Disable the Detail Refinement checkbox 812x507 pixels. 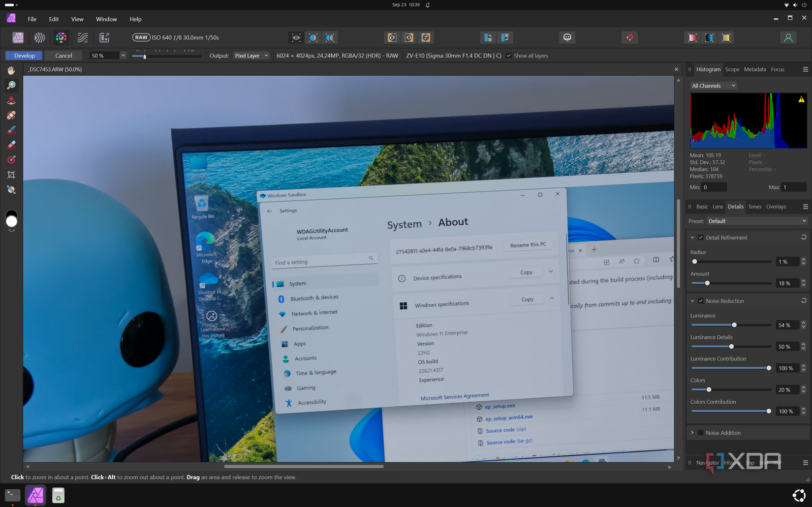click(x=701, y=238)
